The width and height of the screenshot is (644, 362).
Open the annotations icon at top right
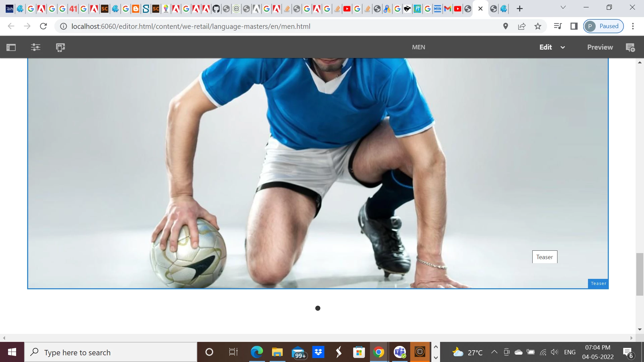pos(630,47)
